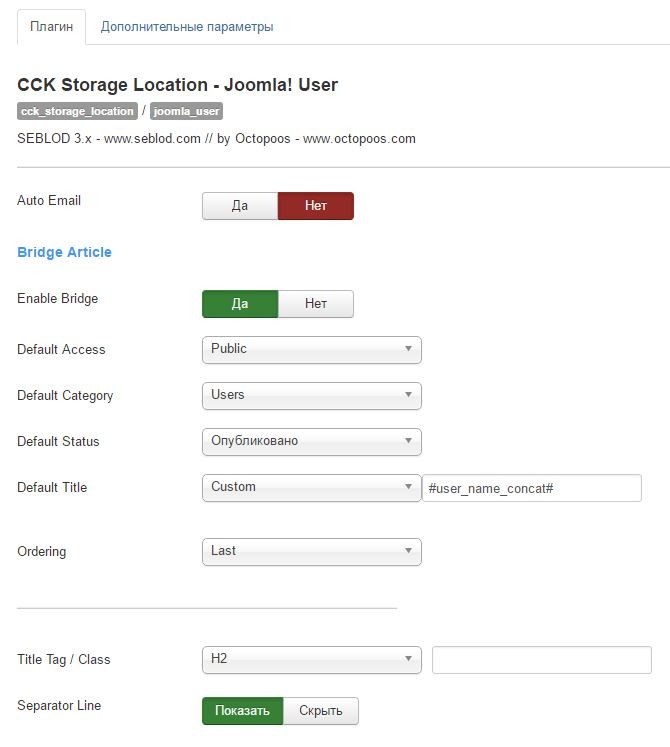Open the Title Tag H2 dropdown

pyautogui.click(x=312, y=660)
